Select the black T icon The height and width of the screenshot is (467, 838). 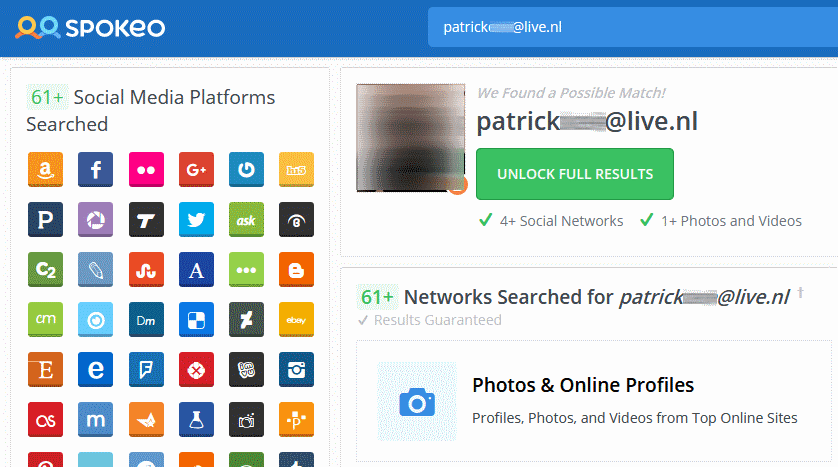click(146, 220)
